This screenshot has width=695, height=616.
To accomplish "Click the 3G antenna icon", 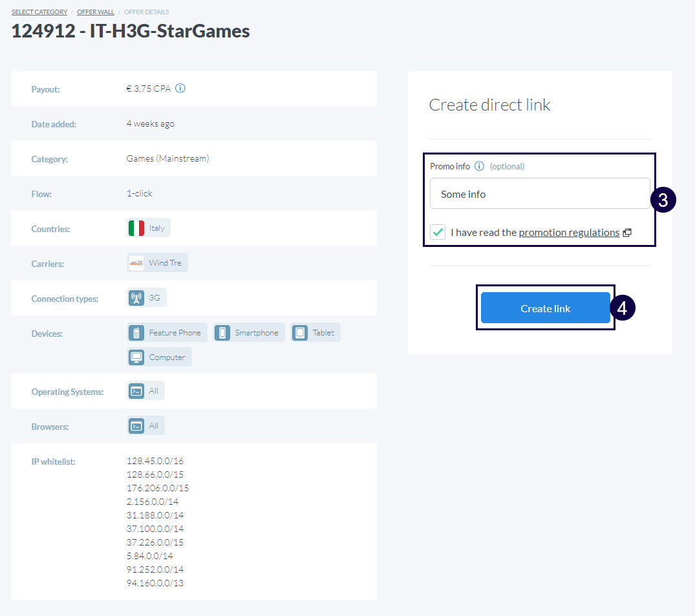I will (x=136, y=298).
